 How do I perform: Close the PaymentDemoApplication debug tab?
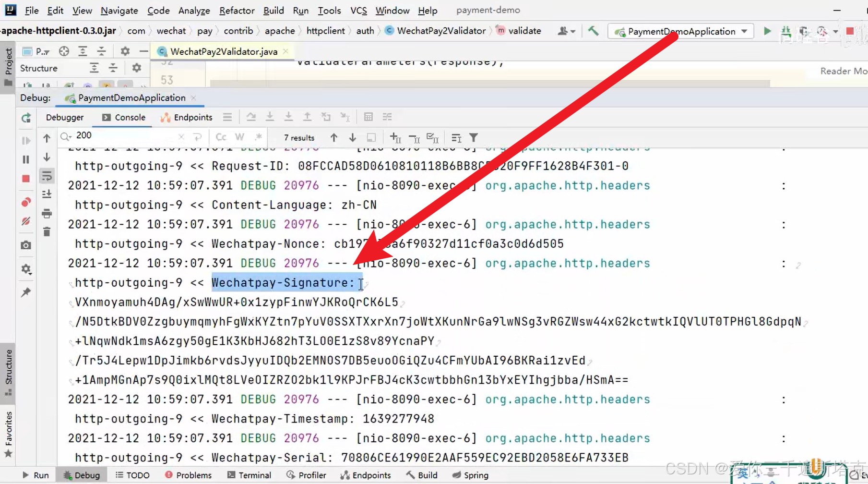coord(193,98)
